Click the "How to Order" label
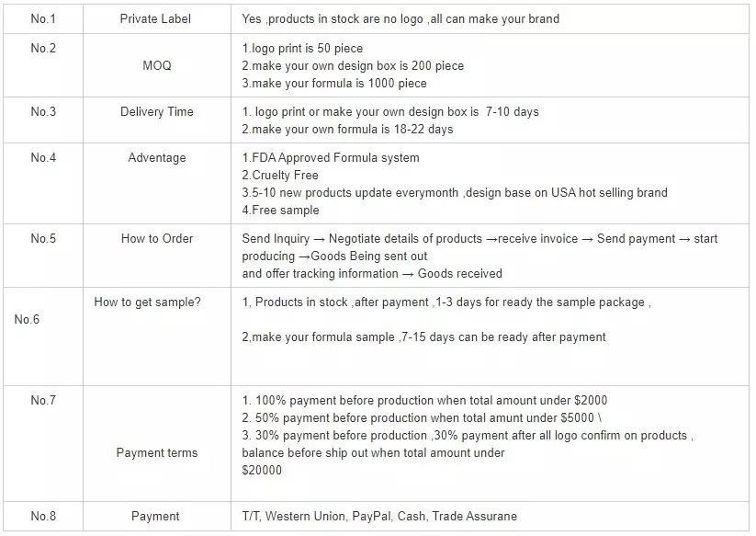This screenshot has width=756, height=536. click(156, 239)
